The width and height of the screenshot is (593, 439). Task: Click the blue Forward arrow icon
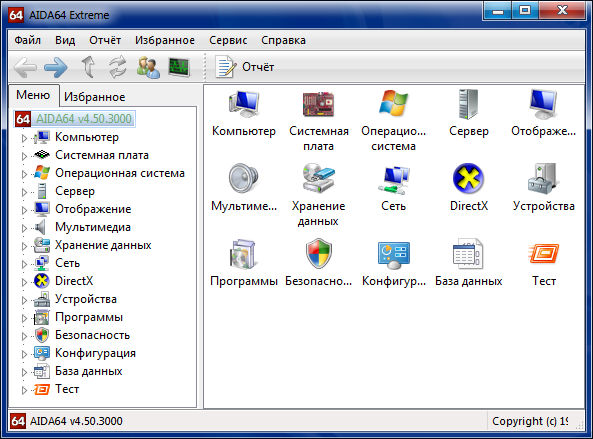(56, 68)
